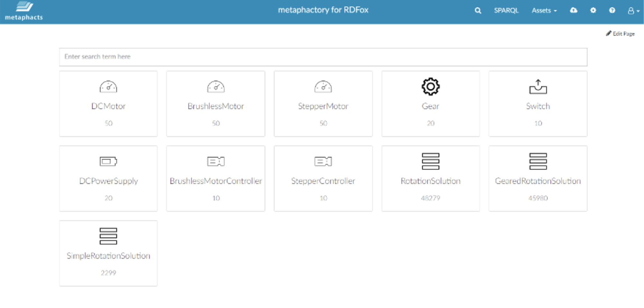The width and height of the screenshot is (644, 308).
Task: Focus the search term input field
Action: (323, 57)
